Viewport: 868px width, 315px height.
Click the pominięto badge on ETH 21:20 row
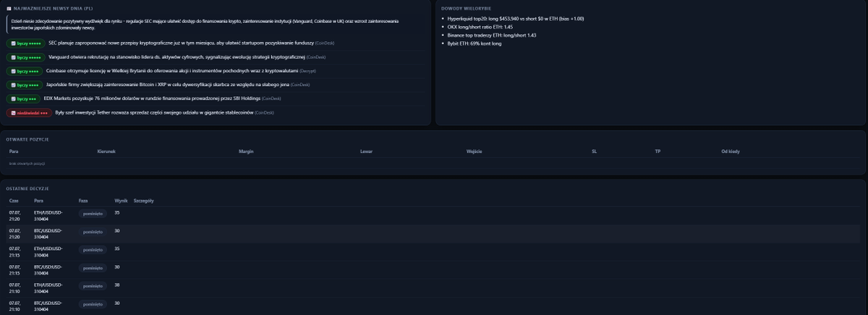[93, 213]
